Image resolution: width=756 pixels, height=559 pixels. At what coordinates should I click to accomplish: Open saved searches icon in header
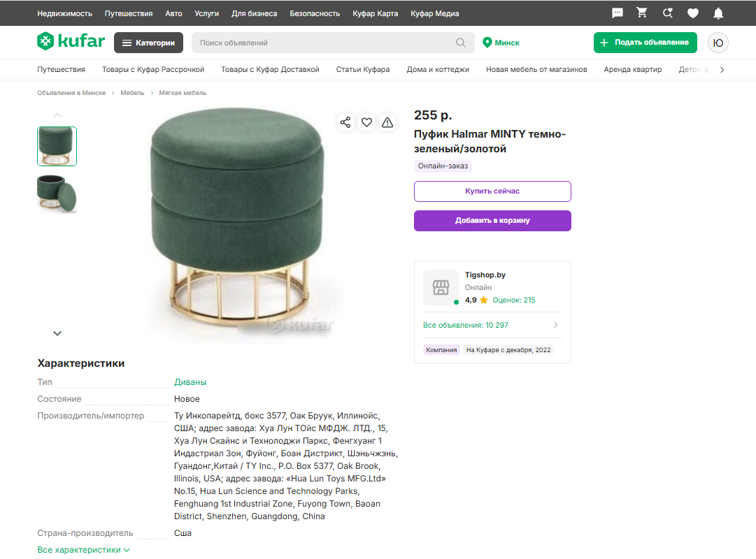667,13
